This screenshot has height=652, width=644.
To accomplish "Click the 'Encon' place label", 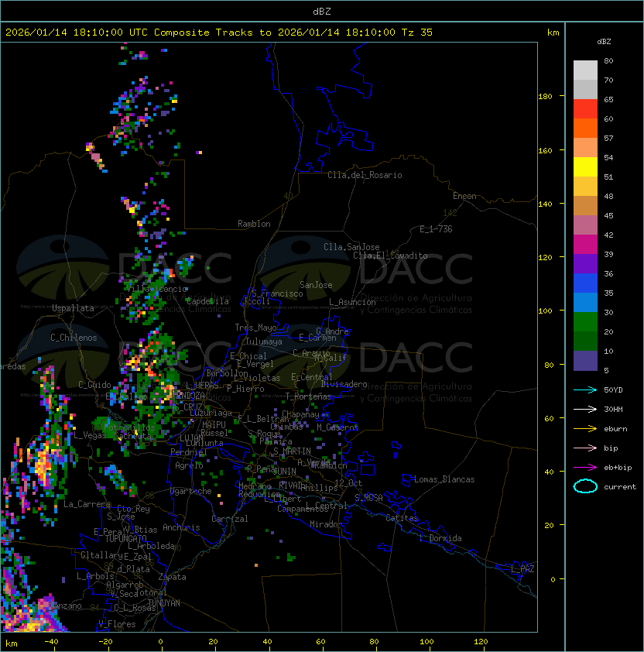I will click(464, 196).
